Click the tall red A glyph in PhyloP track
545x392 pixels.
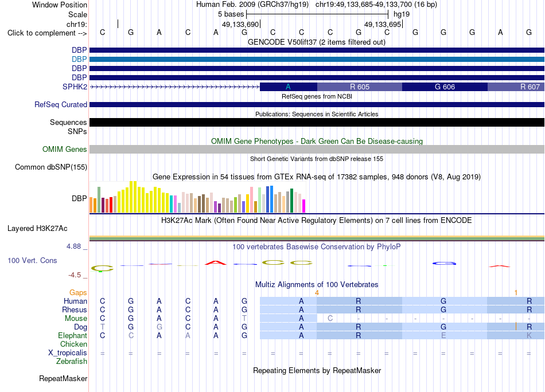click(x=216, y=262)
